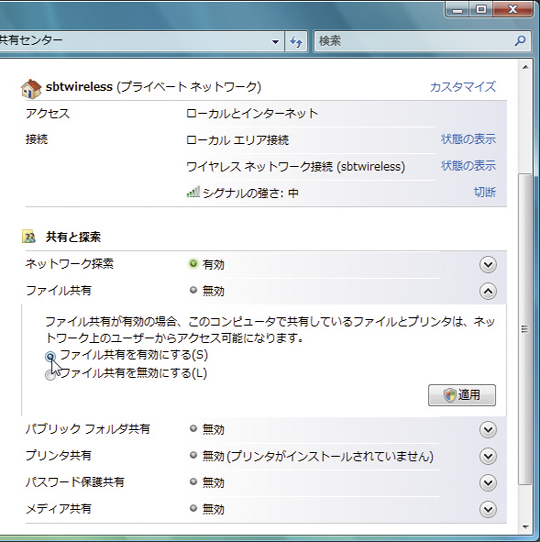Click the gray status dot for パスワード保護共有

coord(193,482)
